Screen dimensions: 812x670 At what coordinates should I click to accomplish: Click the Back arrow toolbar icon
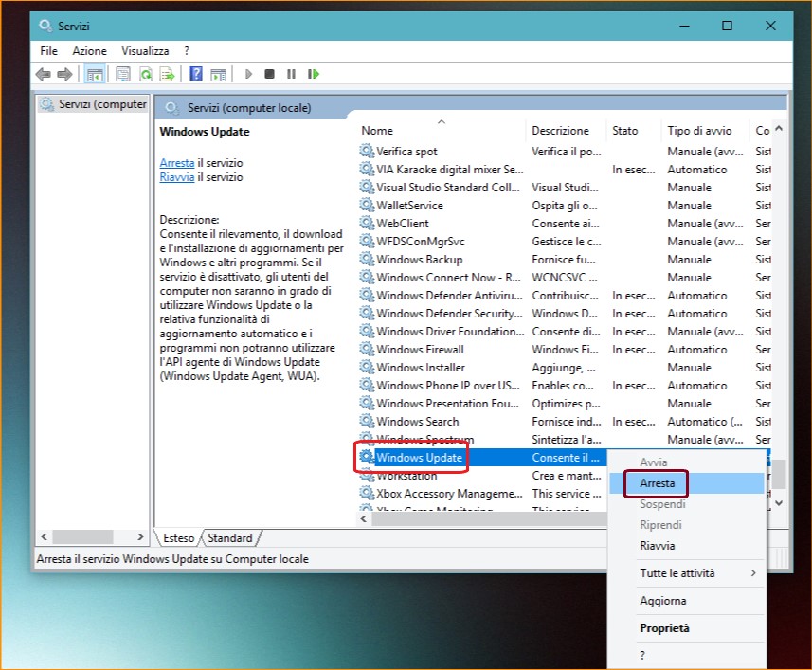[x=43, y=75]
